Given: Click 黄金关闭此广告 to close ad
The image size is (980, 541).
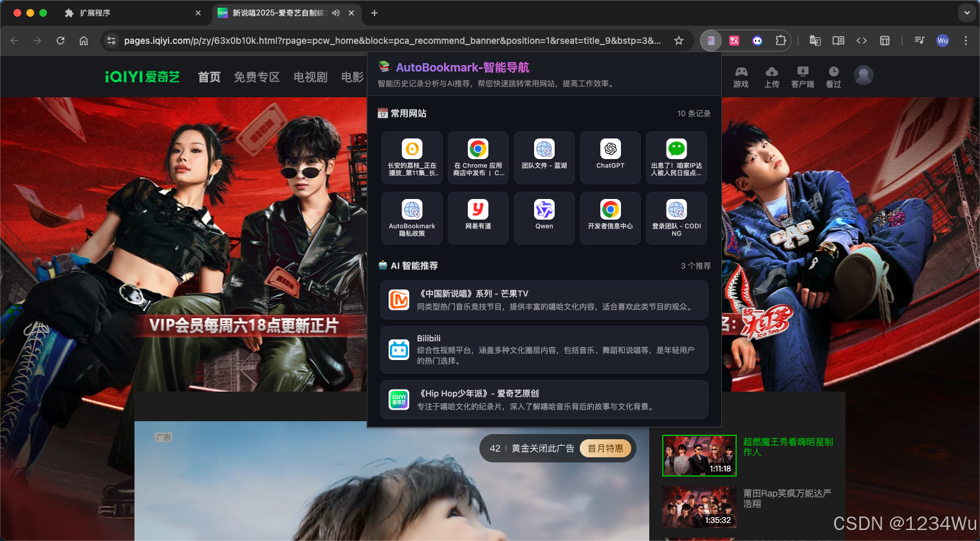Looking at the screenshot, I should tap(543, 448).
